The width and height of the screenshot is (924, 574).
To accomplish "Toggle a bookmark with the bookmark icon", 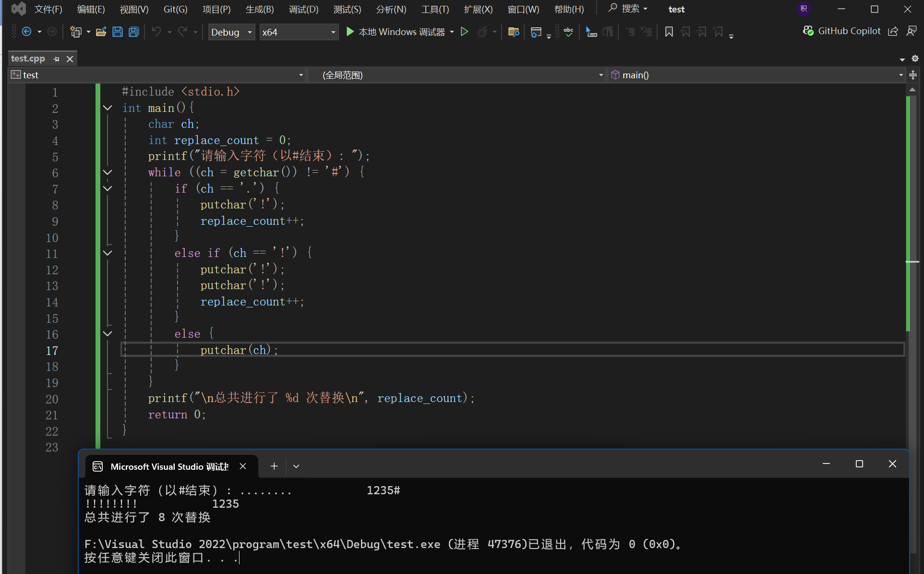I will (x=669, y=32).
